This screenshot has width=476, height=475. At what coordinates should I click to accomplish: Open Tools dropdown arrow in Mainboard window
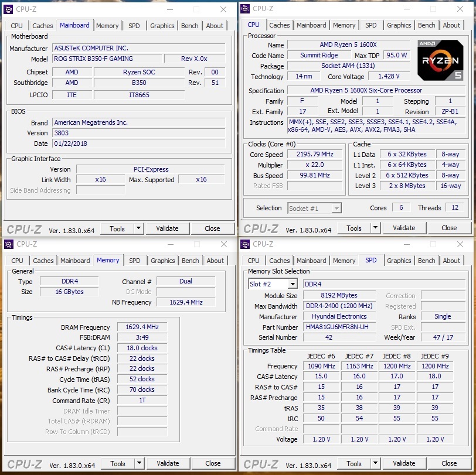(x=138, y=228)
